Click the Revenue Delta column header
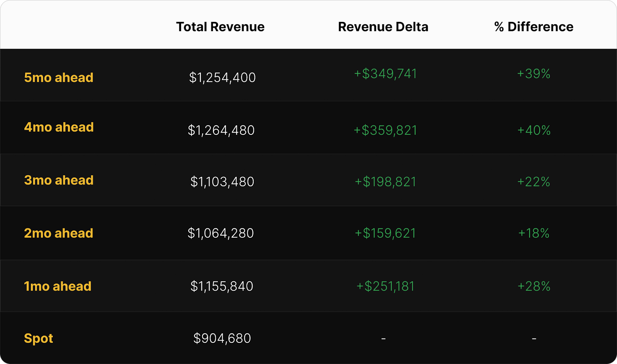The width and height of the screenshot is (617, 364). point(383,27)
